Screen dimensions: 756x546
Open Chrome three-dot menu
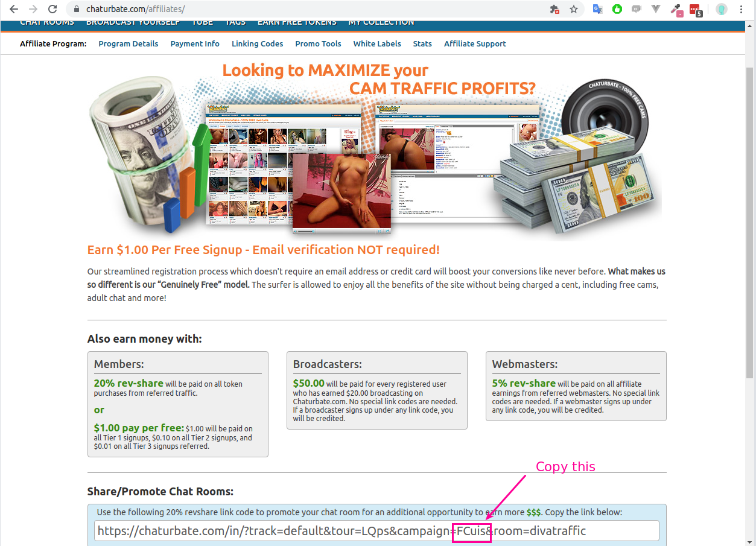pos(742,9)
